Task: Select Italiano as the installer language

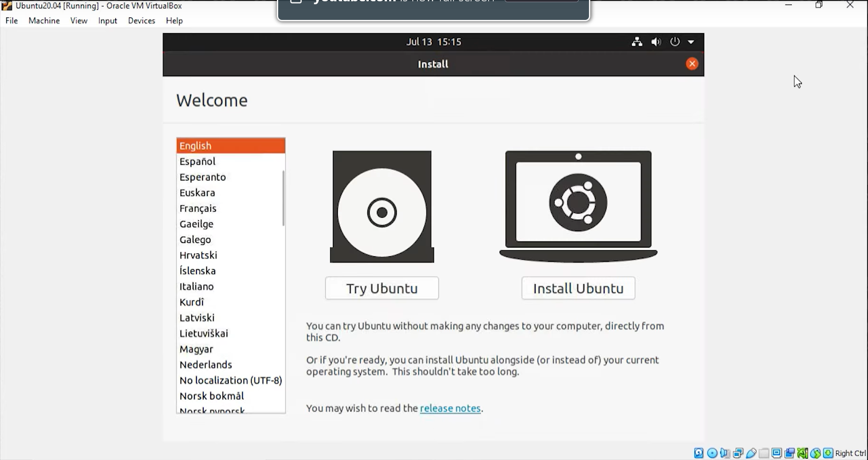Action: (x=196, y=286)
